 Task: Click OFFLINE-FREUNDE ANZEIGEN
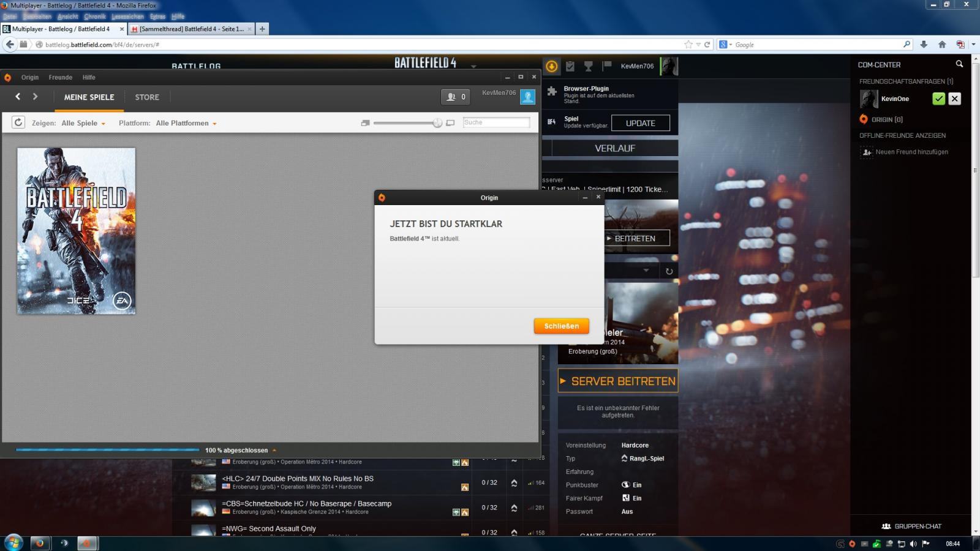[x=902, y=135]
